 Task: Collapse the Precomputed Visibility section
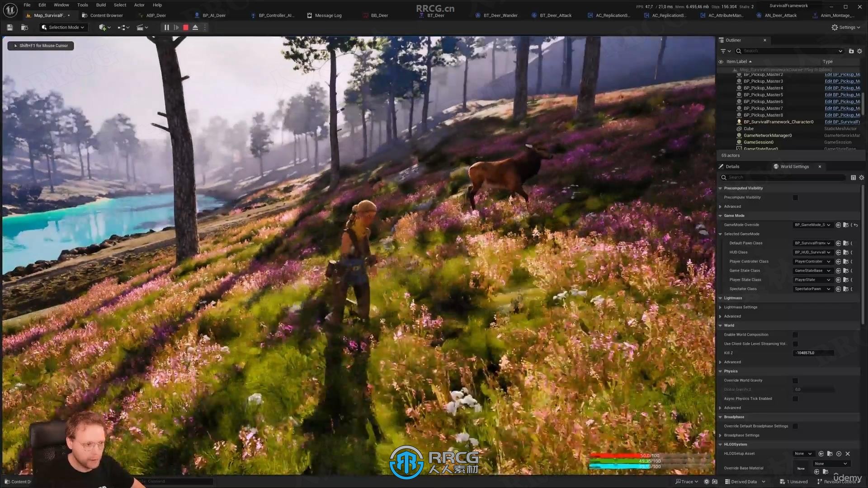click(x=720, y=188)
